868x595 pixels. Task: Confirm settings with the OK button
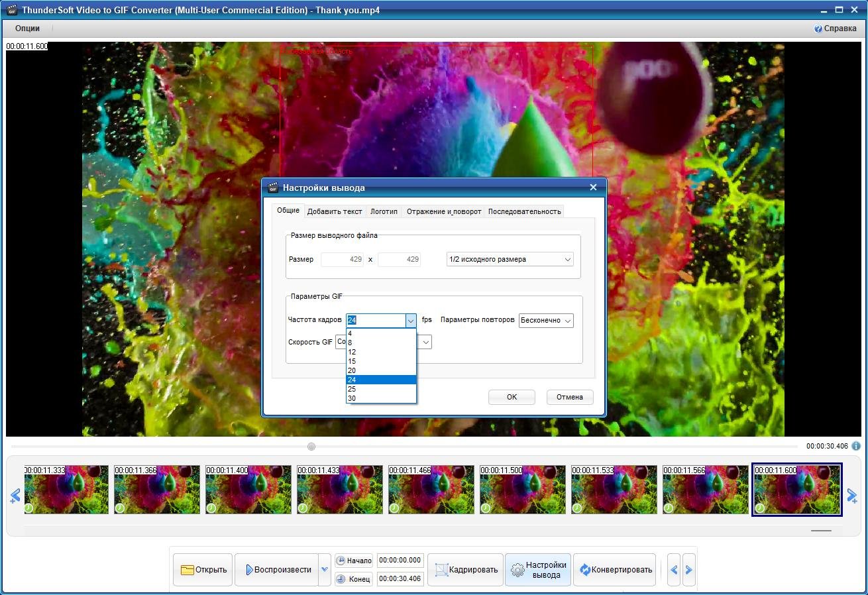point(512,397)
